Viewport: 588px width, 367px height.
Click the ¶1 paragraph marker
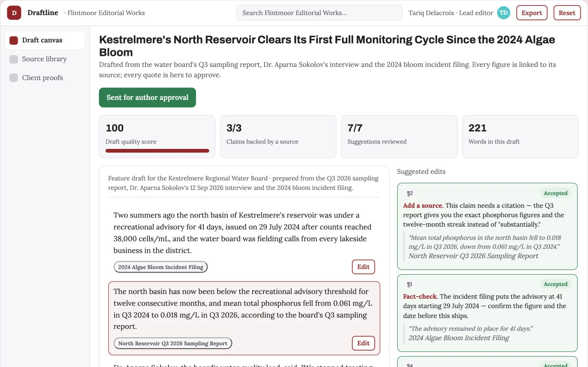(409, 284)
